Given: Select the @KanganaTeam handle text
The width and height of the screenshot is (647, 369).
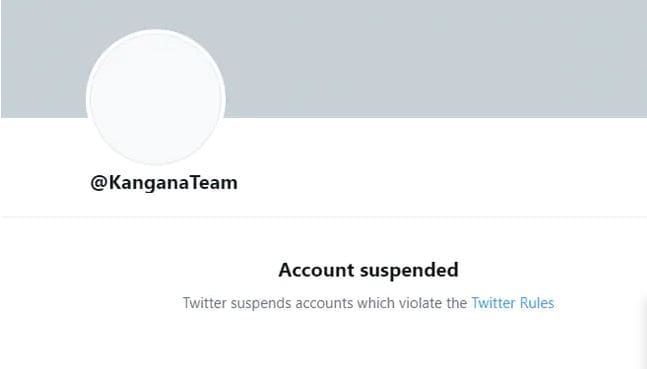Looking at the screenshot, I should tap(164, 183).
